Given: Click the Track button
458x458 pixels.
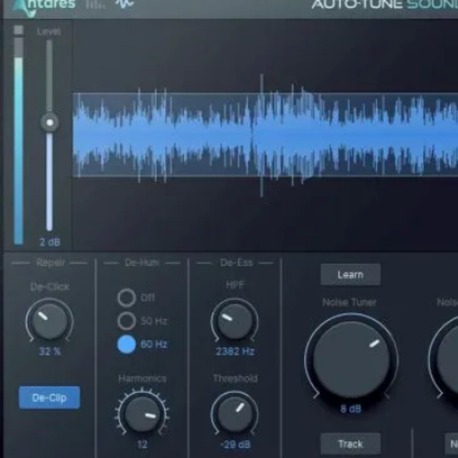Looking at the screenshot, I should [350, 444].
